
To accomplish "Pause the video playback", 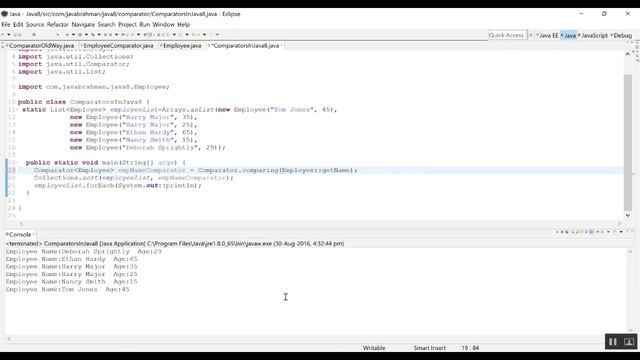I will pyautogui.click(x=613, y=342).
